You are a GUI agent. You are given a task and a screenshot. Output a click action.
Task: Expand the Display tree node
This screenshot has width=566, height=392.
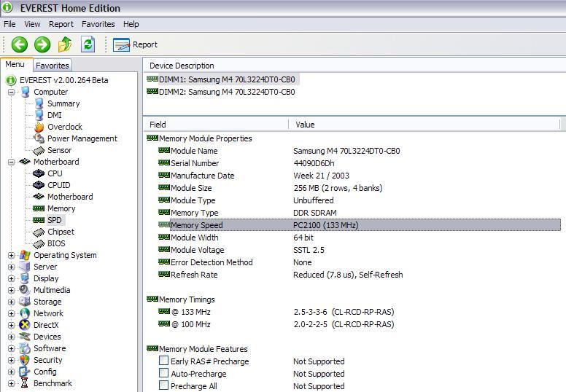(x=11, y=278)
